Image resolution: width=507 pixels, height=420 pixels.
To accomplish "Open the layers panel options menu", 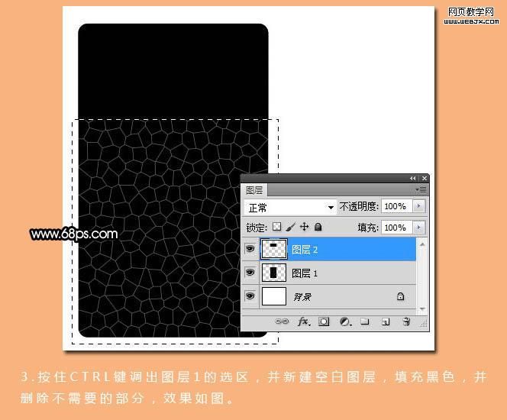I will (421, 190).
